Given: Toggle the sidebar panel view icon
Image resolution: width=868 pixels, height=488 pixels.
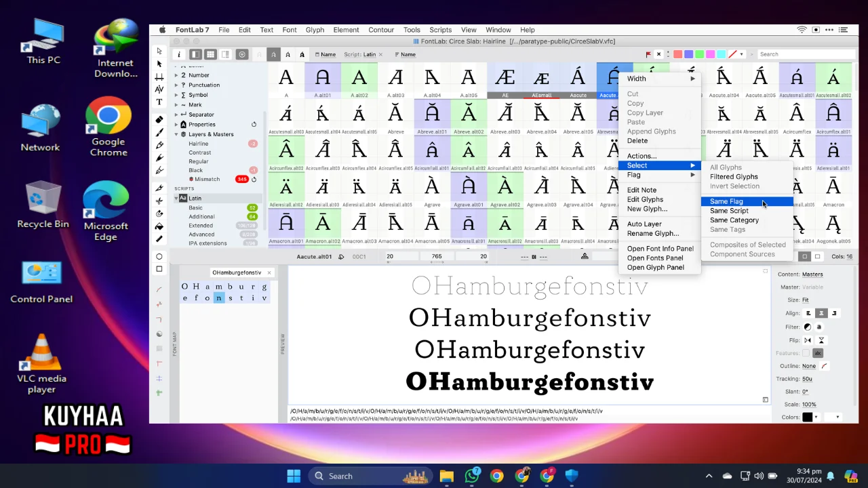Looking at the screenshot, I should pyautogui.click(x=195, y=54).
